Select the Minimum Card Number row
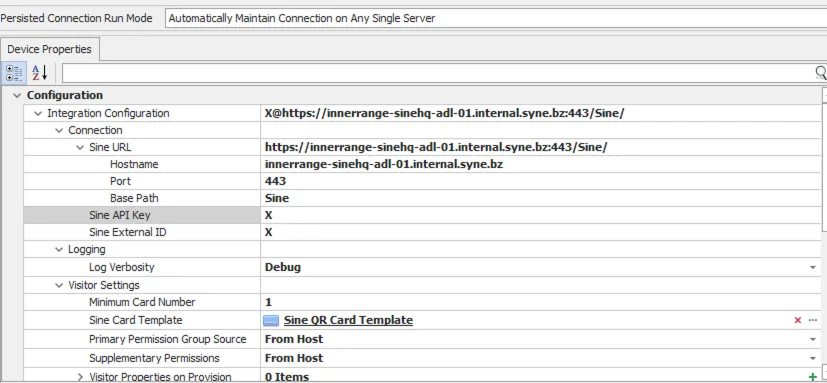The image size is (827, 383). coord(422,302)
